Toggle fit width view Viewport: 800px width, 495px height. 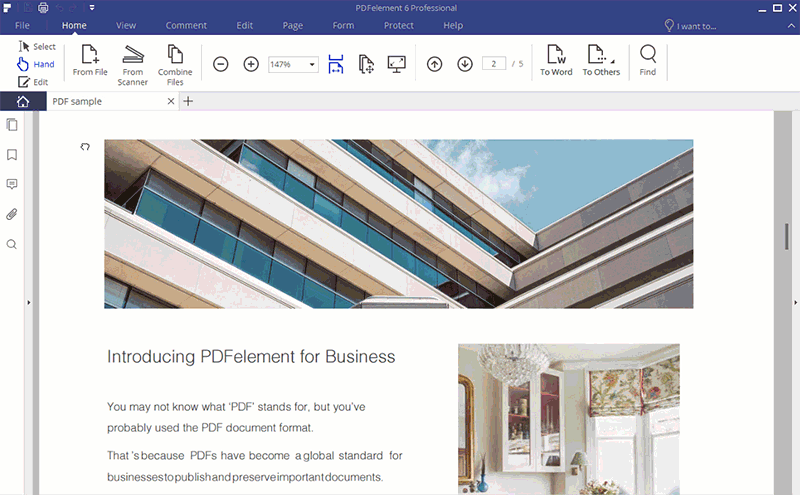coord(336,64)
